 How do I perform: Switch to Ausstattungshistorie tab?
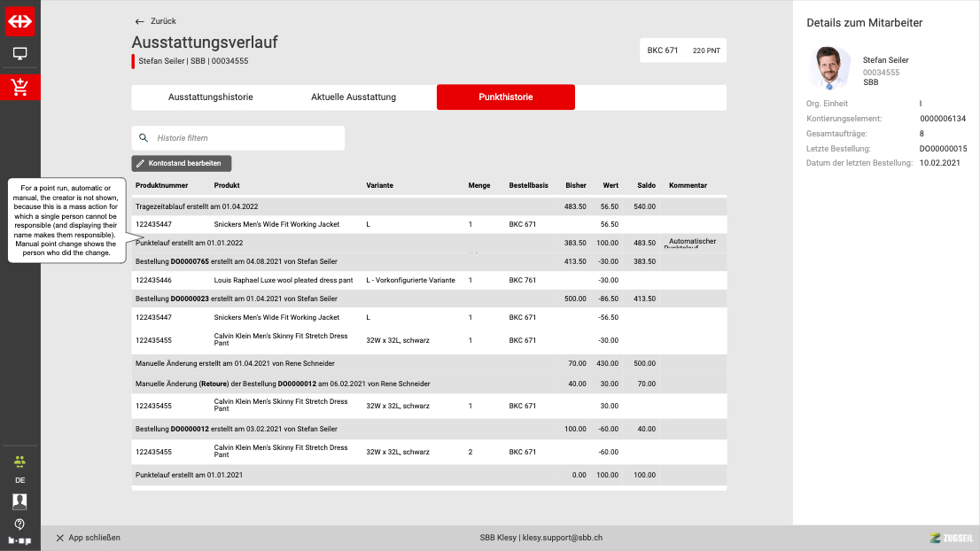[x=211, y=97]
